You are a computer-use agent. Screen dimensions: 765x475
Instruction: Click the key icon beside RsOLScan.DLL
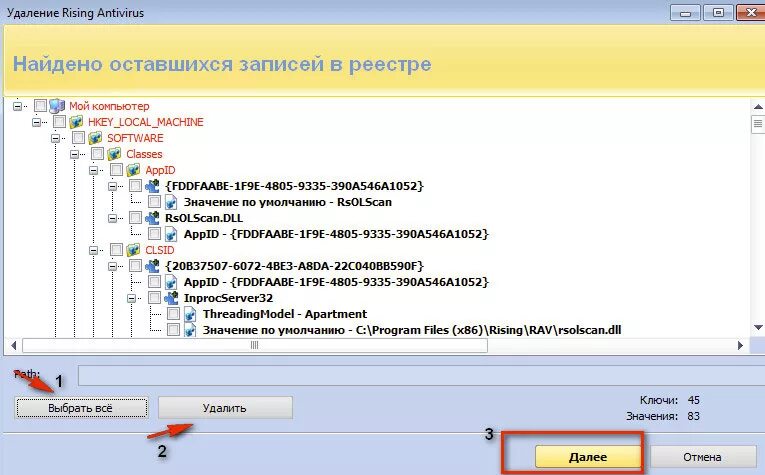point(152,218)
